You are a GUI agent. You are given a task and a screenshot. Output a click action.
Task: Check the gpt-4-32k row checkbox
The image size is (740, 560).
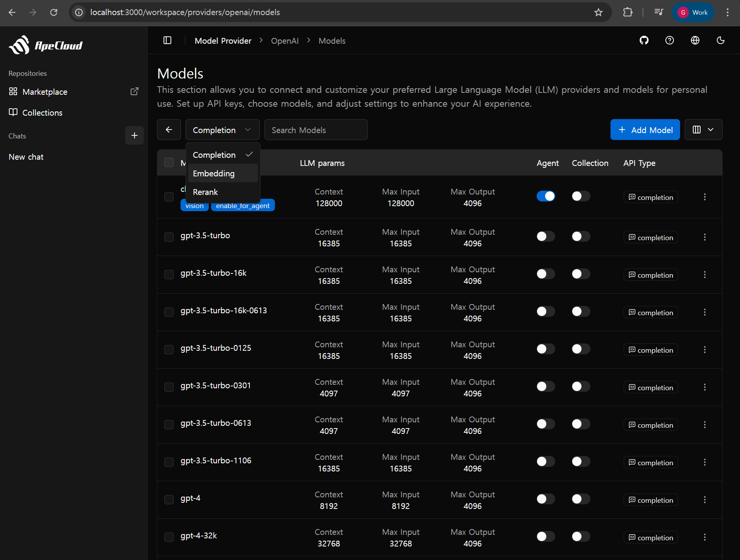pos(169,537)
